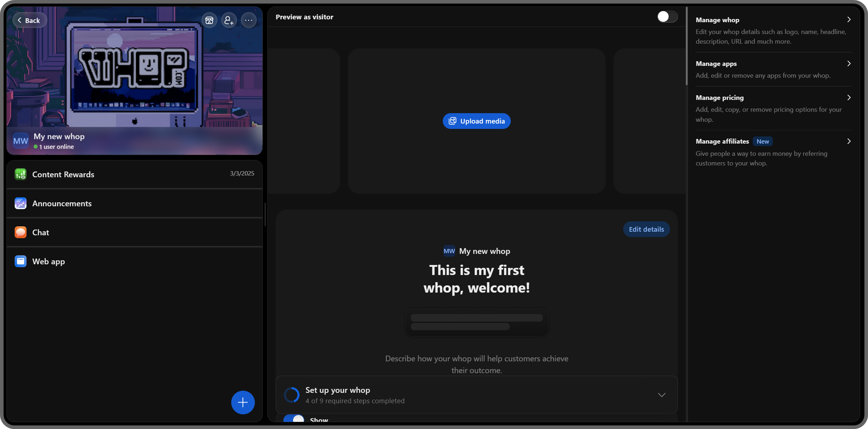Click the Announcements app icon
The width and height of the screenshot is (868, 429).
[x=20, y=203]
